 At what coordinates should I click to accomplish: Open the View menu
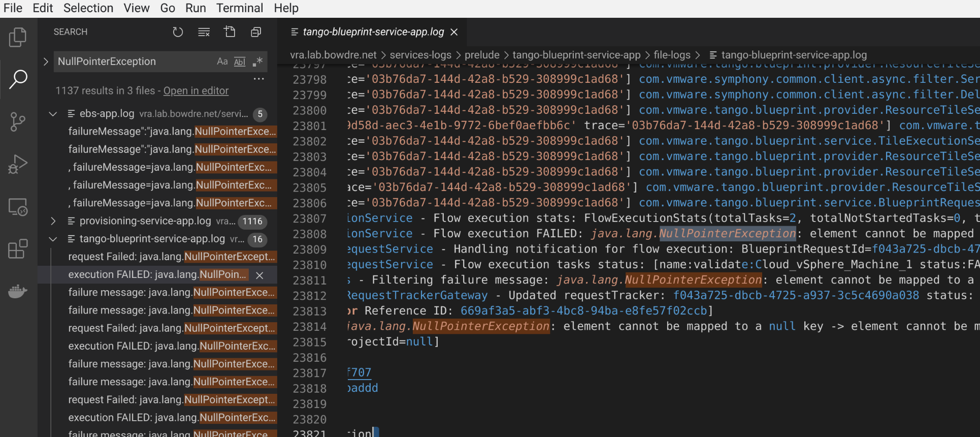click(137, 8)
